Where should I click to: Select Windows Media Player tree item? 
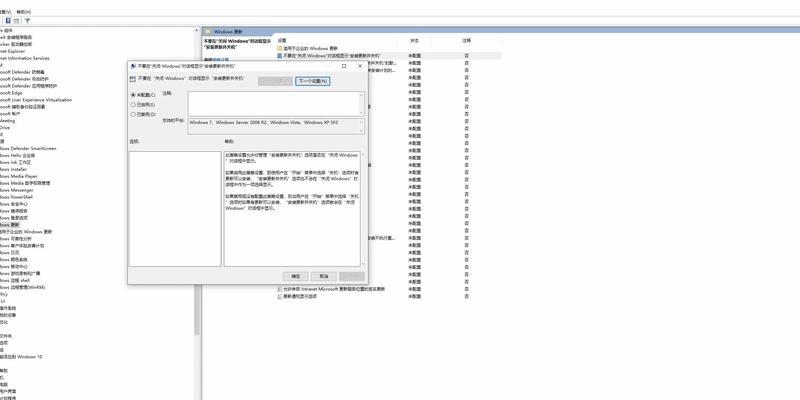coord(18,176)
